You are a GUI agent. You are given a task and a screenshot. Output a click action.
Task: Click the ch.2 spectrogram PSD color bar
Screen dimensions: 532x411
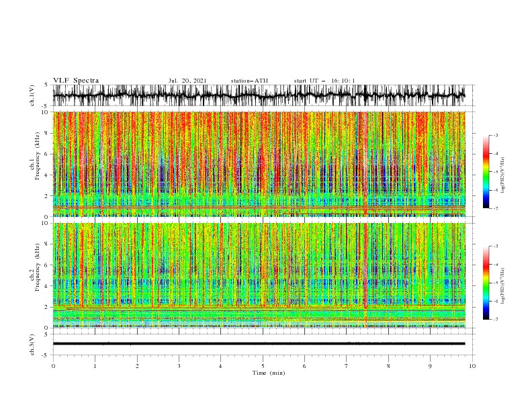(x=486, y=283)
